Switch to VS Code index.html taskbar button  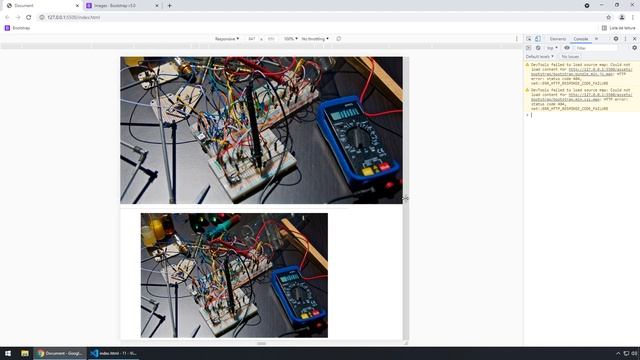[x=113, y=353]
